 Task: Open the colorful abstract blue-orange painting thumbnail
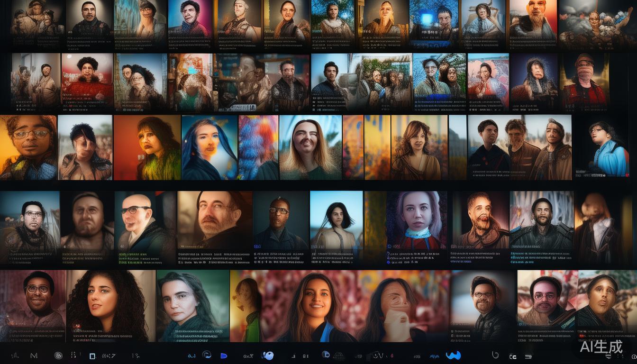(x=258, y=147)
